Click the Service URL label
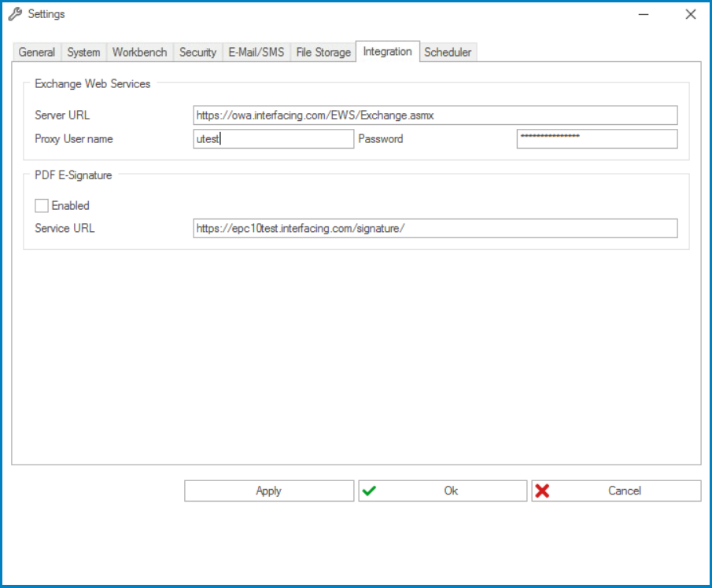The image size is (712, 588). pos(65,228)
